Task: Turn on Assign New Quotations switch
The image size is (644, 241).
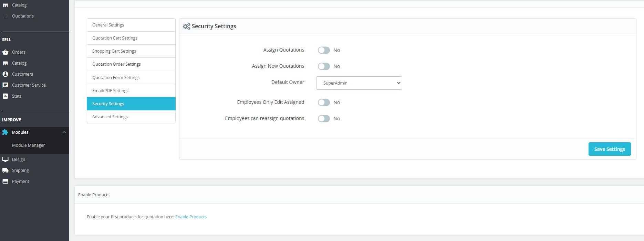Action: [x=324, y=66]
